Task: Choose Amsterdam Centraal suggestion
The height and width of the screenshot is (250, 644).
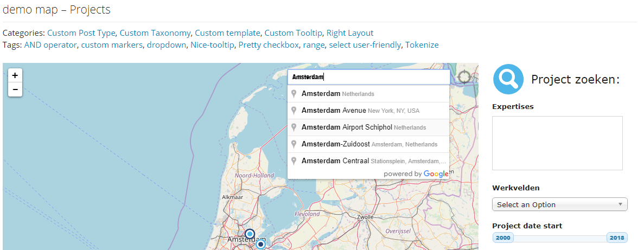Action: (370, 161)
